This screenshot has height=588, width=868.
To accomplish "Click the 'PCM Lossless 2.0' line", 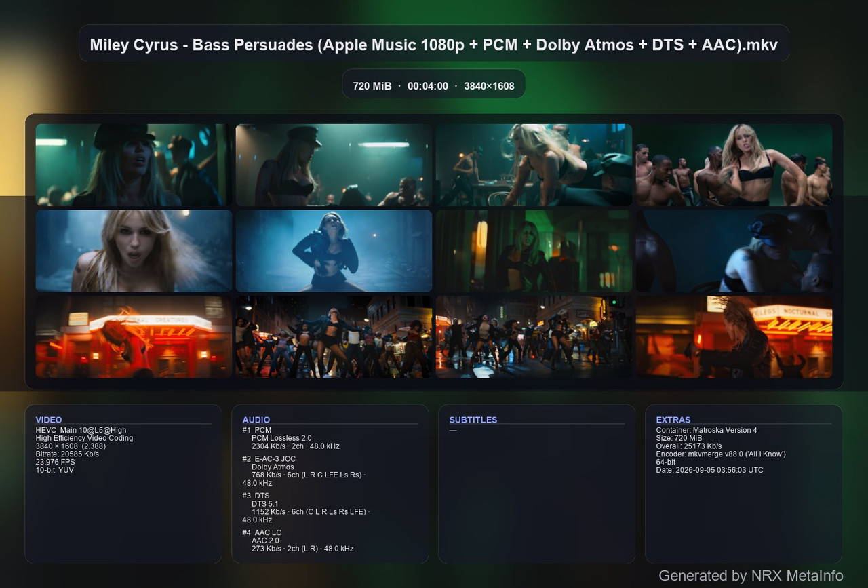I will tap(281, 438).
